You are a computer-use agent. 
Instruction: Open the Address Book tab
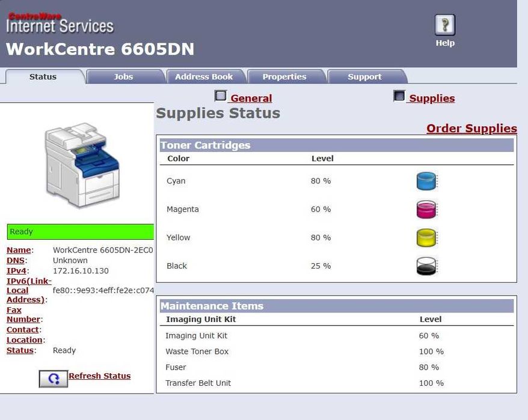(204, 77)
